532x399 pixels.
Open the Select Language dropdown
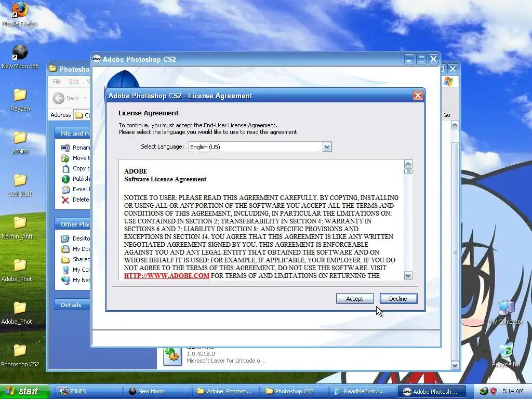[x=327, y=147]
